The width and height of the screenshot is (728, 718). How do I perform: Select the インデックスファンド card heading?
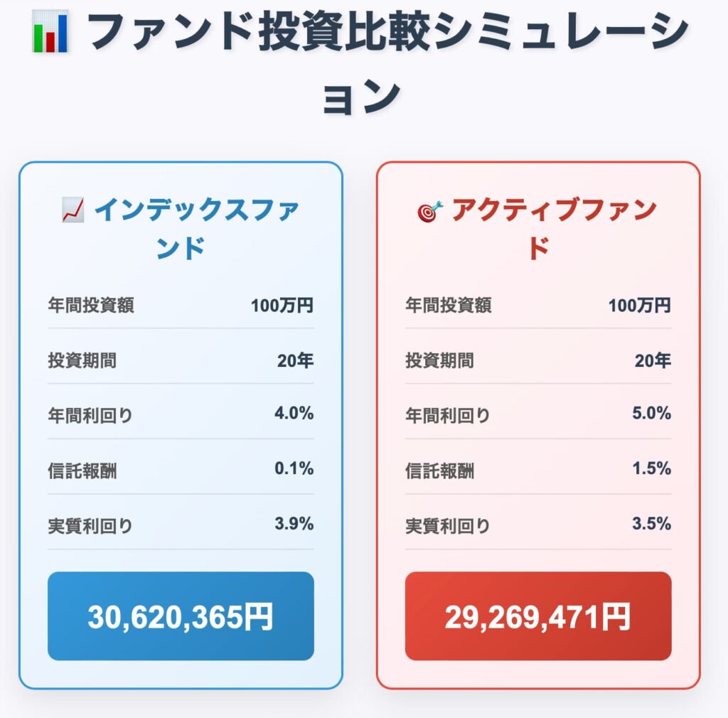pyautogui.click(x=181, y=228)
